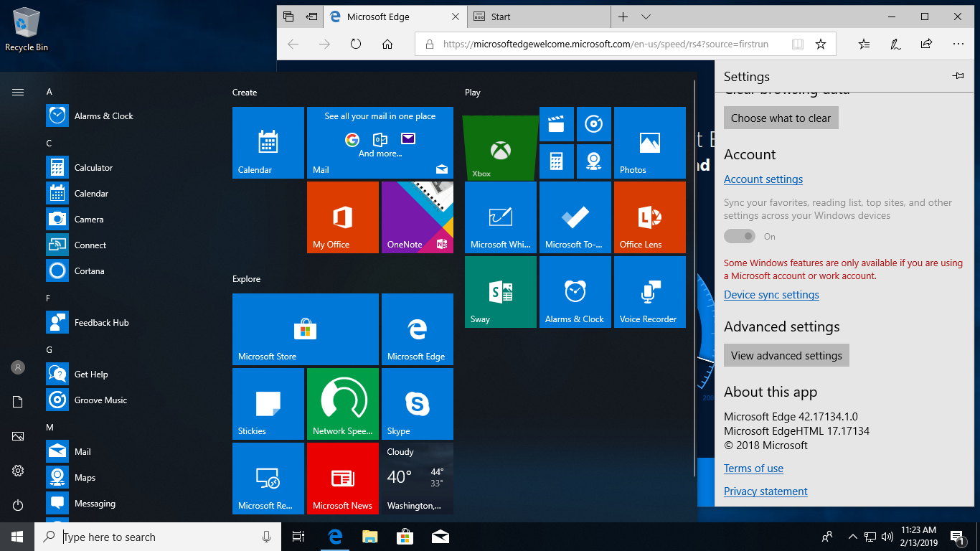Go to the Edge home page
Viewport: 980px width, 551px height.
pos(387,44)
